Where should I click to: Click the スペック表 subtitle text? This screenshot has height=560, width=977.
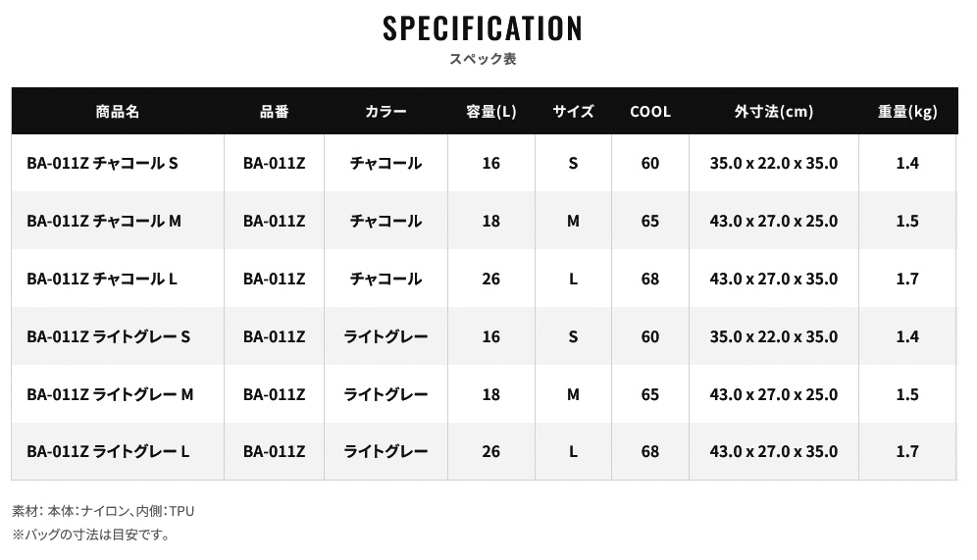[x=483, y=59]
